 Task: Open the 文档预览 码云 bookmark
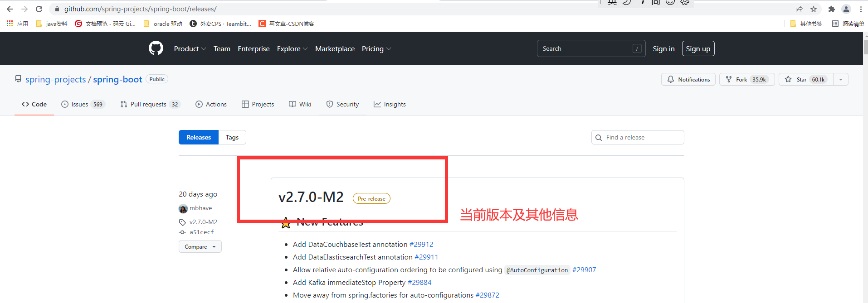tap(105, 24)
